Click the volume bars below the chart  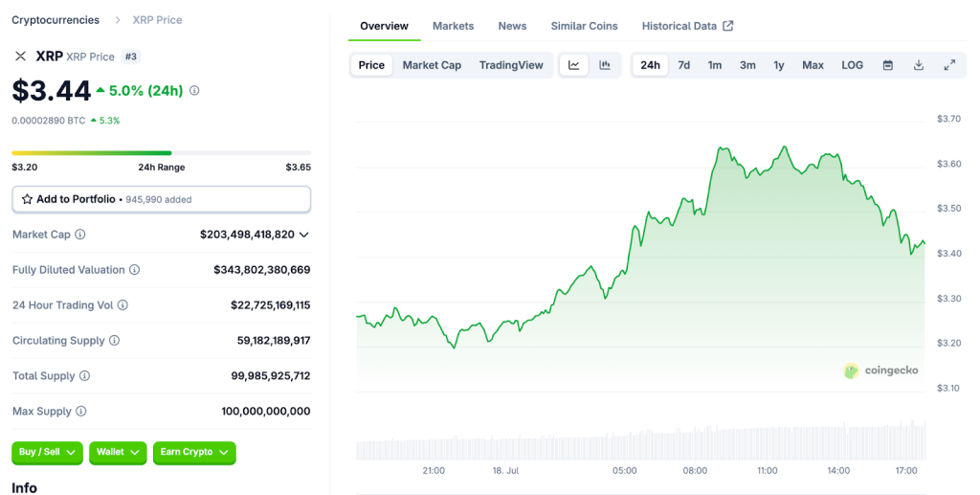[640, 442]
